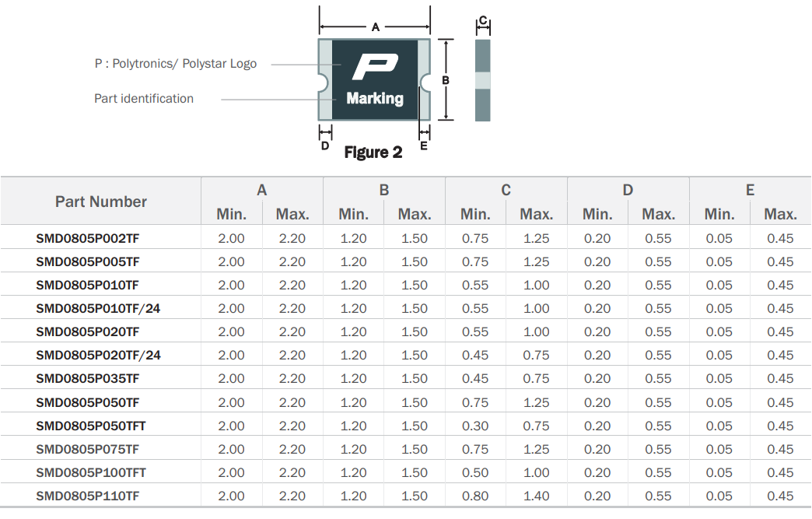Select the Part identification label text
The width and height of the screenshot is (812, 519).
tap(144, 99)
